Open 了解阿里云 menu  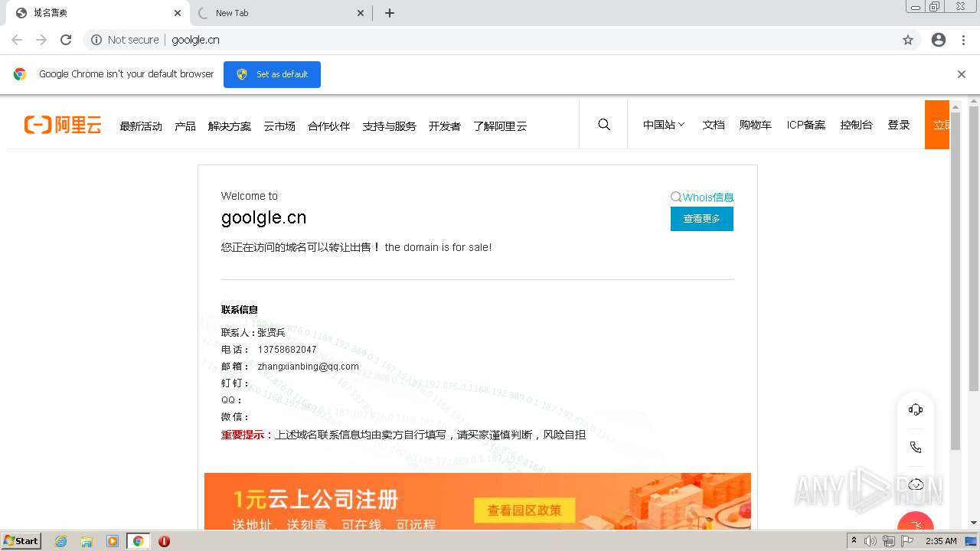500,126
